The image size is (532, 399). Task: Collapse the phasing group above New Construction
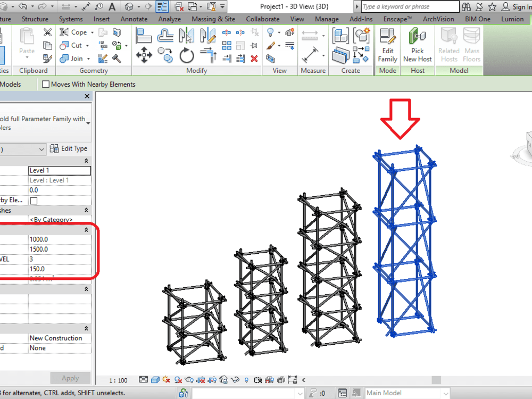coord(86,328)
